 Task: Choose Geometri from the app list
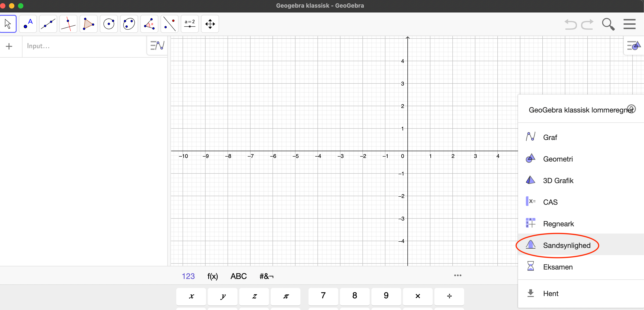click(x=581, y=159)
